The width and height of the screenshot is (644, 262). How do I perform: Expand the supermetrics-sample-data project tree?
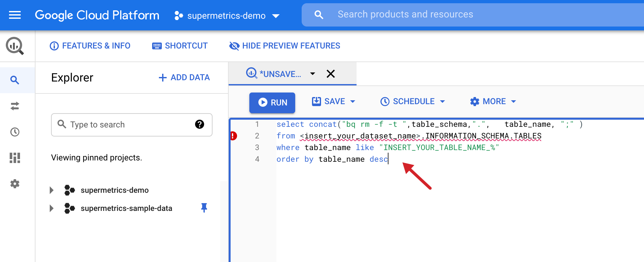(51, 208)
